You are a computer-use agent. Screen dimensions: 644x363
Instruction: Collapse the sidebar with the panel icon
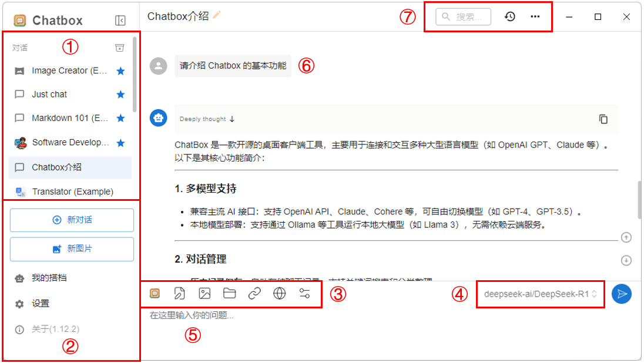(x=120, y=21)
